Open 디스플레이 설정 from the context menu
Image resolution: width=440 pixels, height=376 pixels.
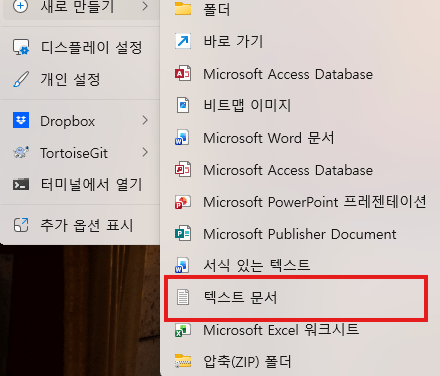[80, 47]
